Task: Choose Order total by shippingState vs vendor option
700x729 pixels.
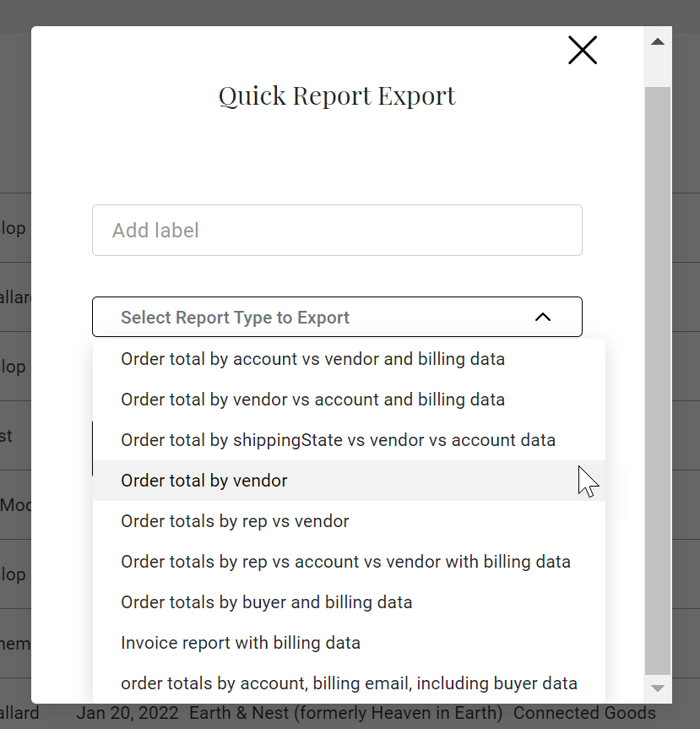Action: point(338,440)
